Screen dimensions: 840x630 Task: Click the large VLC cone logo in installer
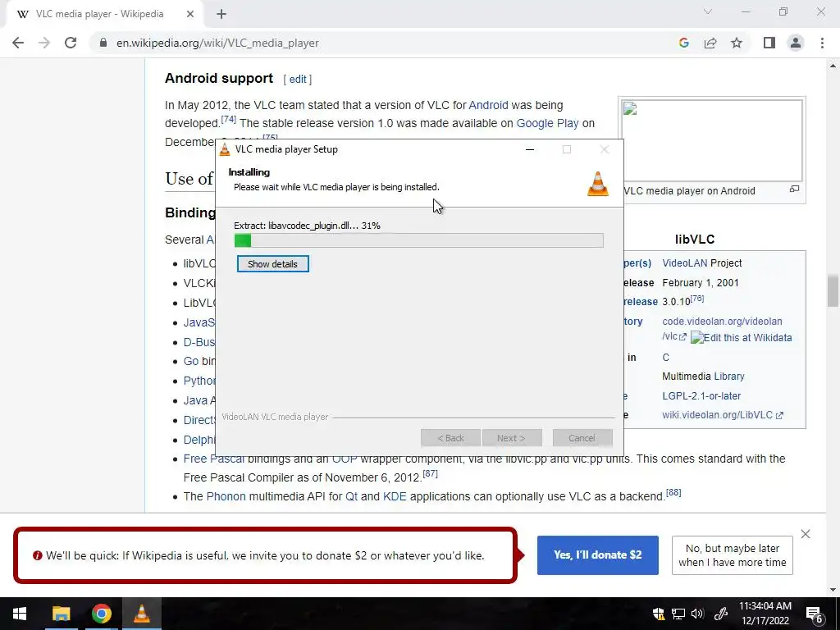pos(598,184)
